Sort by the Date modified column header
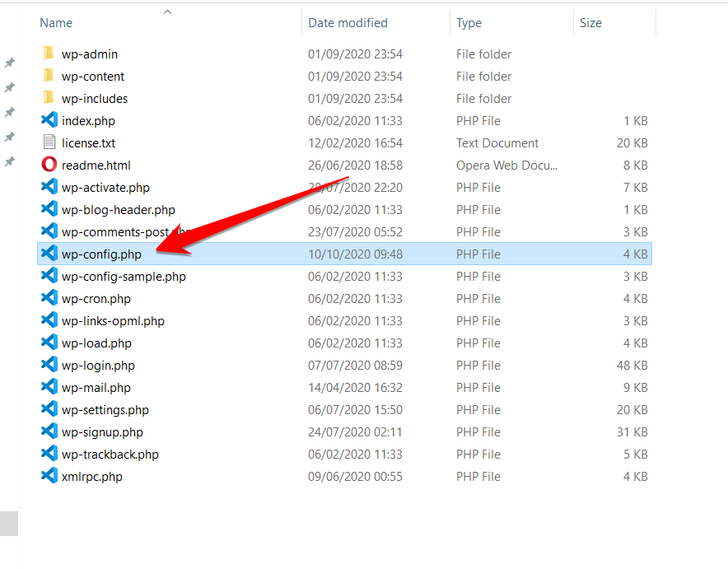 [348, 23]
